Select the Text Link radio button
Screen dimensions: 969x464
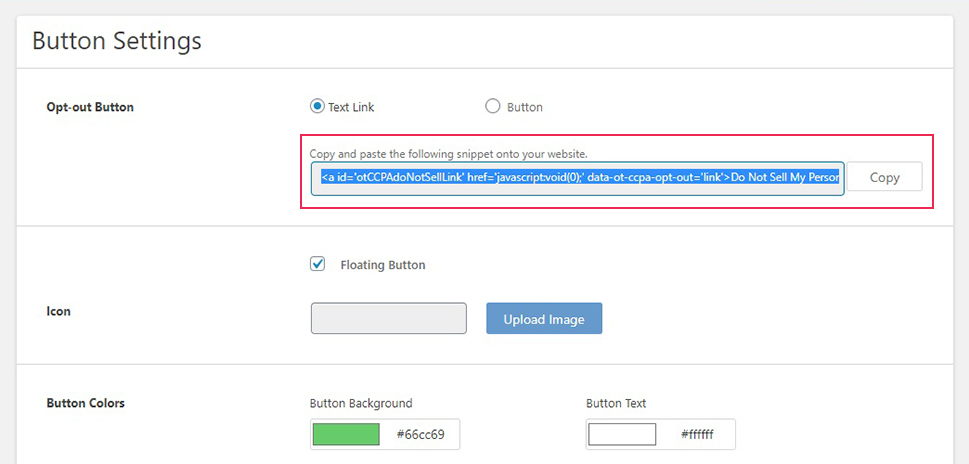317,106
